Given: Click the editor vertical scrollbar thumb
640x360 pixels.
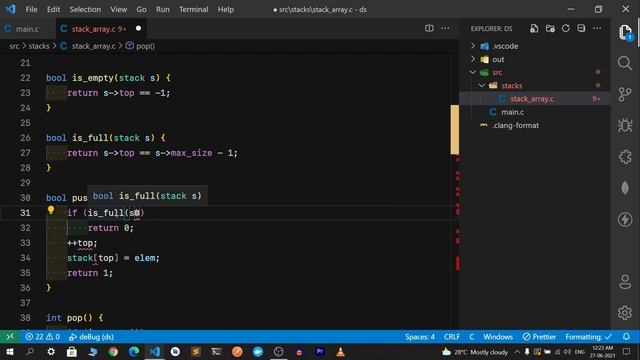Looking at the screenshot, I should tap(454, 130).
